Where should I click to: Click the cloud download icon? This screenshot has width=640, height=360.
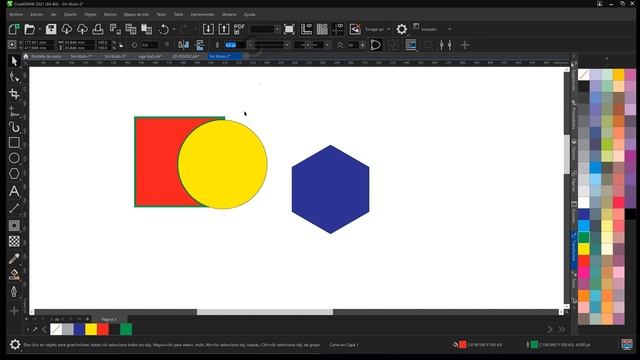click(x=67, y=29)
